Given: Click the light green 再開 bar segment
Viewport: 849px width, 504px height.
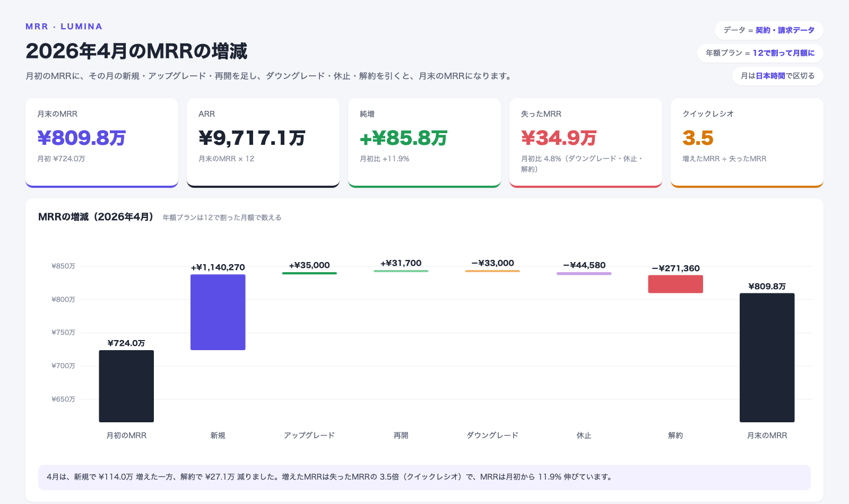Looking at the screenshot, I should point(401,271).
